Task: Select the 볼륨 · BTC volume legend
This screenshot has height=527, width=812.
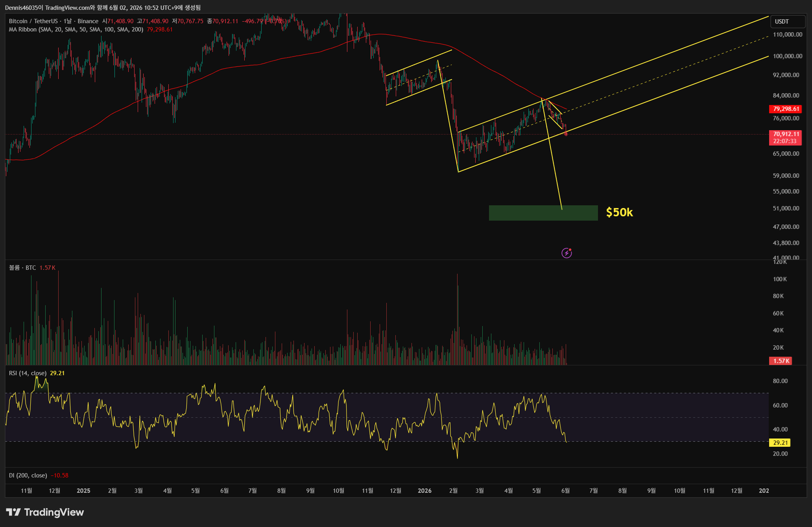Action: [22, 268]
